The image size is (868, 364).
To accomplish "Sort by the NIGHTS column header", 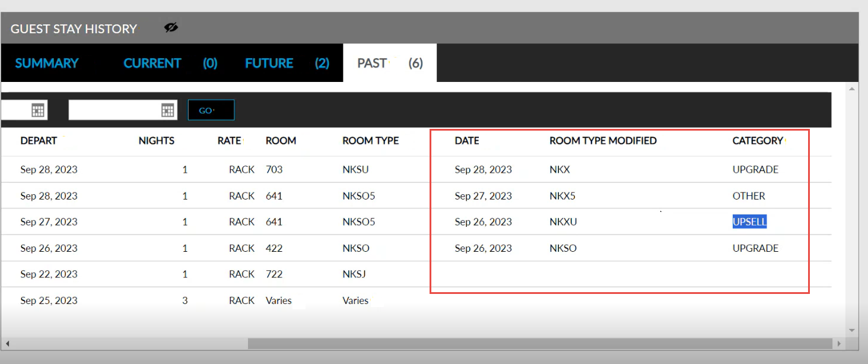I will click(x=157, y=141).
